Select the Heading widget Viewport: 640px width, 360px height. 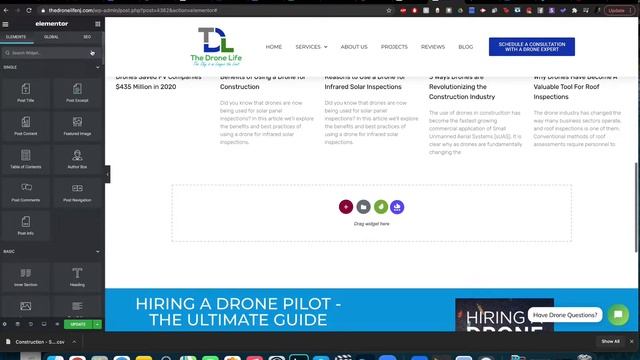[77, 277]
